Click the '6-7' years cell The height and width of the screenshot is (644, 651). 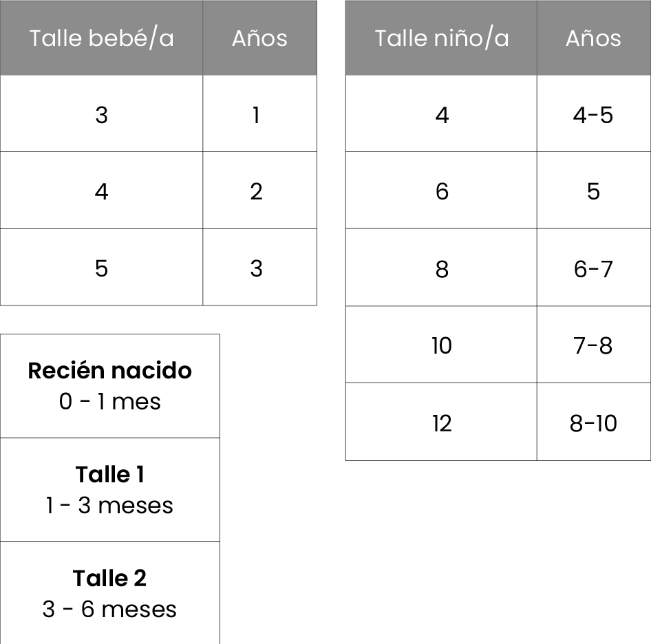coord(594,268)
